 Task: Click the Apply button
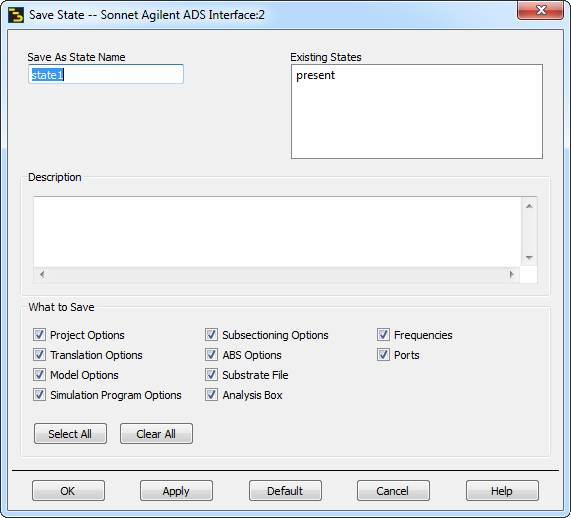[x=176, y=491]
